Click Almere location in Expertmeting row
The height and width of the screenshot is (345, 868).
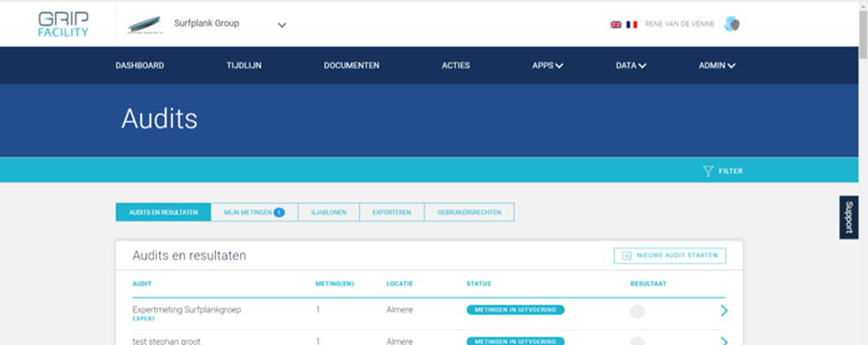400,309
